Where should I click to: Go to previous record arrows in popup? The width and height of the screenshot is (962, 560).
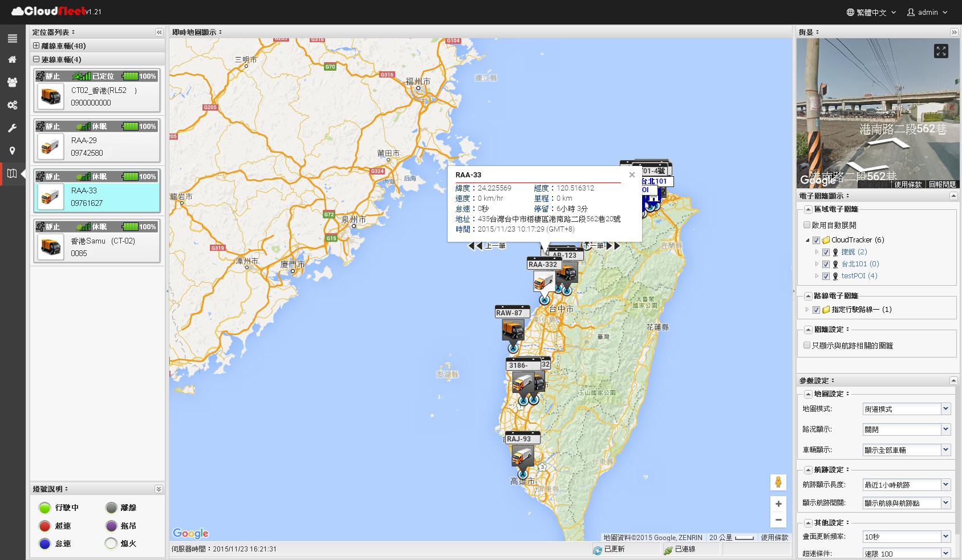coord(475,246)
